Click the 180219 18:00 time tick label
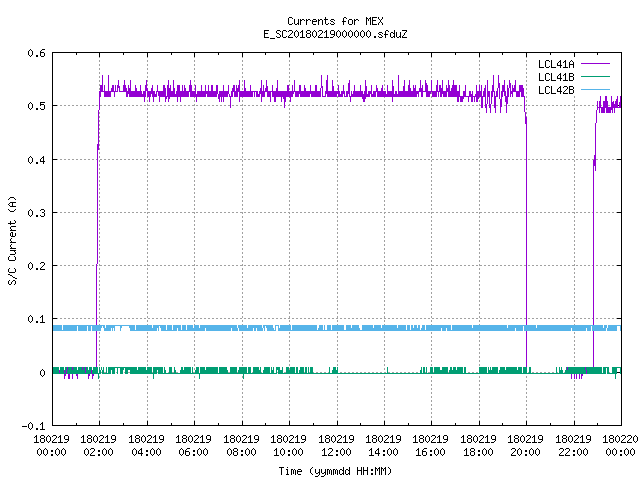This screenshot has height=480, width=640. point(478,446)
